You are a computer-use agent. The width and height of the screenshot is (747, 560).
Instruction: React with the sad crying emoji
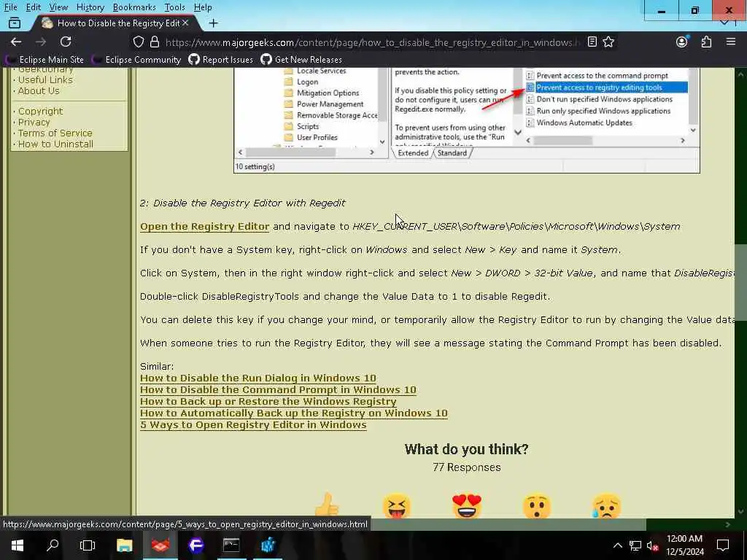pos(606,506)
